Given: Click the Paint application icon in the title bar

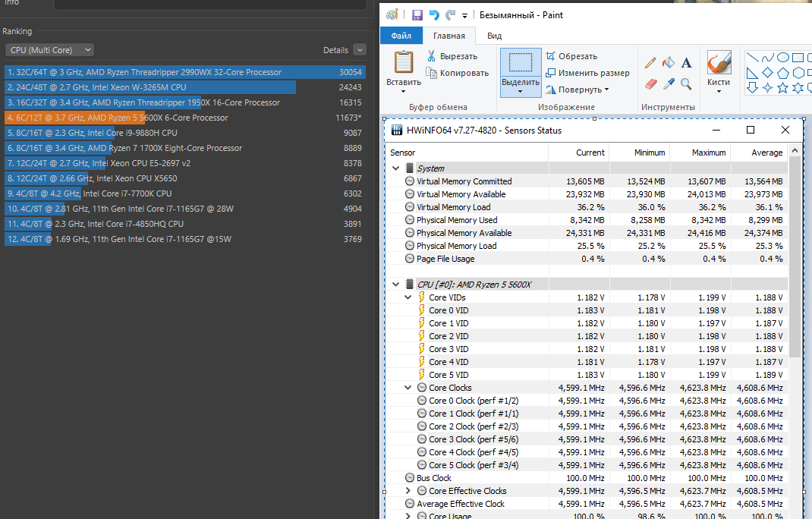Looking at the screenshot, I should click(392, 14).
